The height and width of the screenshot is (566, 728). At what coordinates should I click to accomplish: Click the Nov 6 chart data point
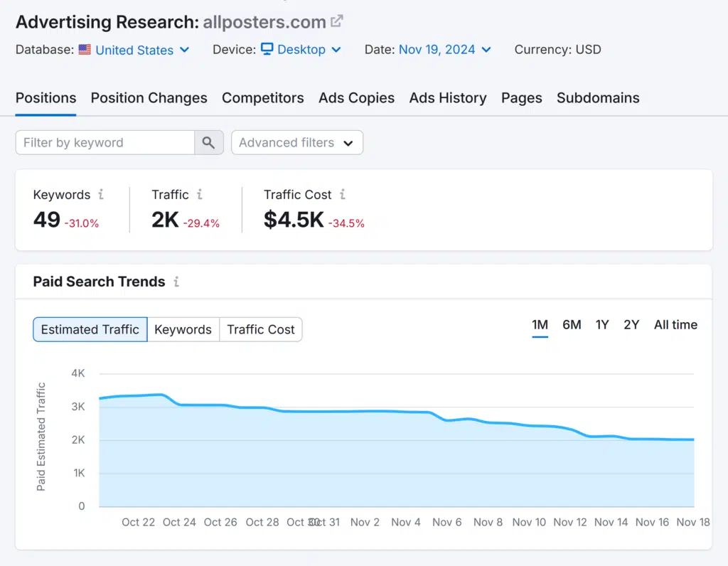coord(447,420)
